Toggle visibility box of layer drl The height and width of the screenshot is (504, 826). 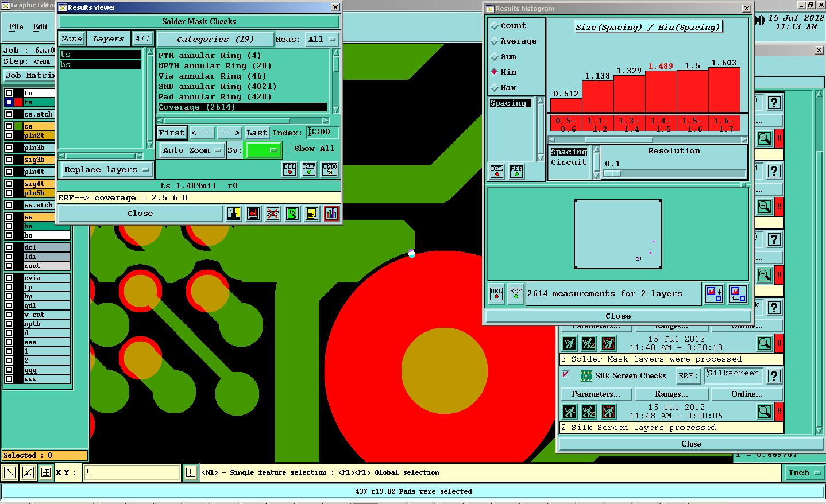(9, 247)
